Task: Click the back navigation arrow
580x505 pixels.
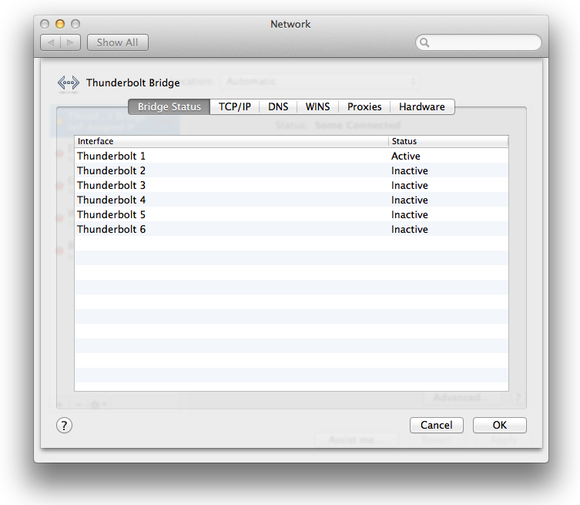Action: pyautogui.click(x=51, y=43)
